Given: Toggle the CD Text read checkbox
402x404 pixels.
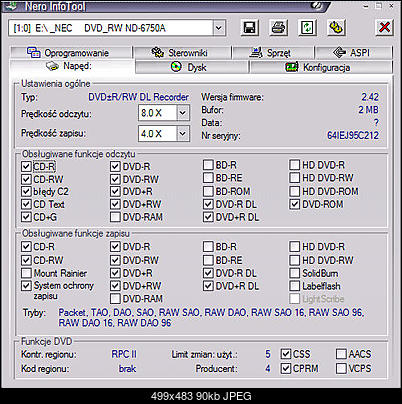Looking at the screenshot, I should coord(26,204).
